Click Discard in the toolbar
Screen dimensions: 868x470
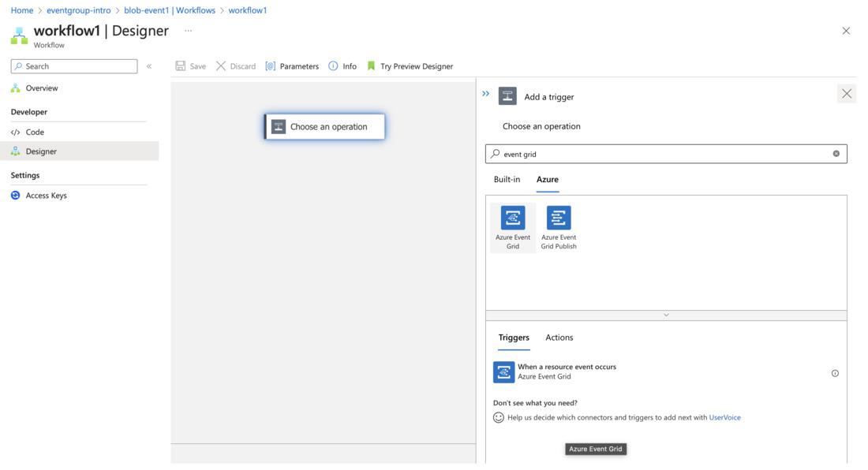point(236,66)
